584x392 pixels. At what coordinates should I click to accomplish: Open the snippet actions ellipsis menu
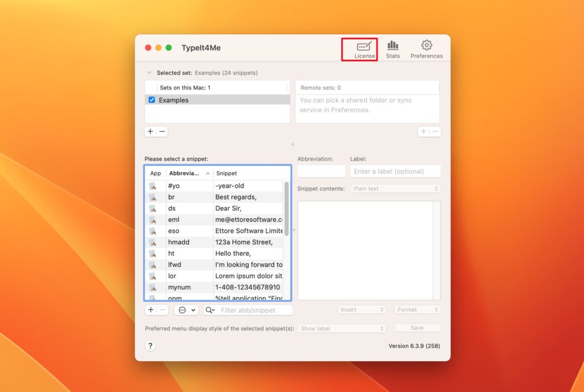pyautogui.click(x=182, y=309)
